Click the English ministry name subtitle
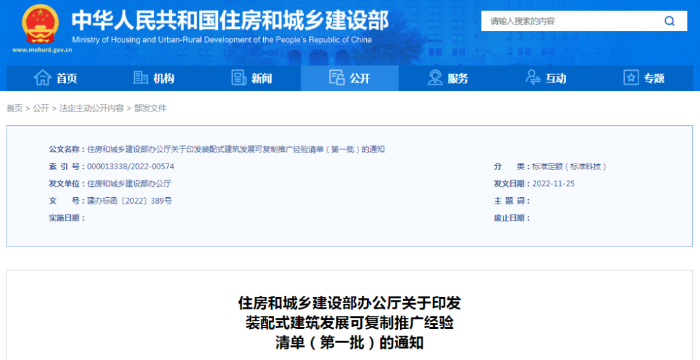700x360 pixels. pyautogui.click(x=221, y=40)
